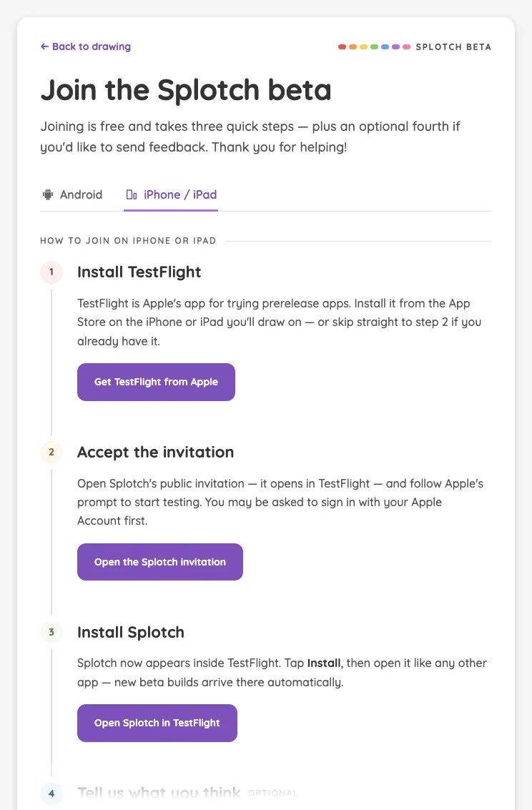The height and width of the screenshot is (810, 532).
Task: Go back to drawing
Action: [86, 46]
